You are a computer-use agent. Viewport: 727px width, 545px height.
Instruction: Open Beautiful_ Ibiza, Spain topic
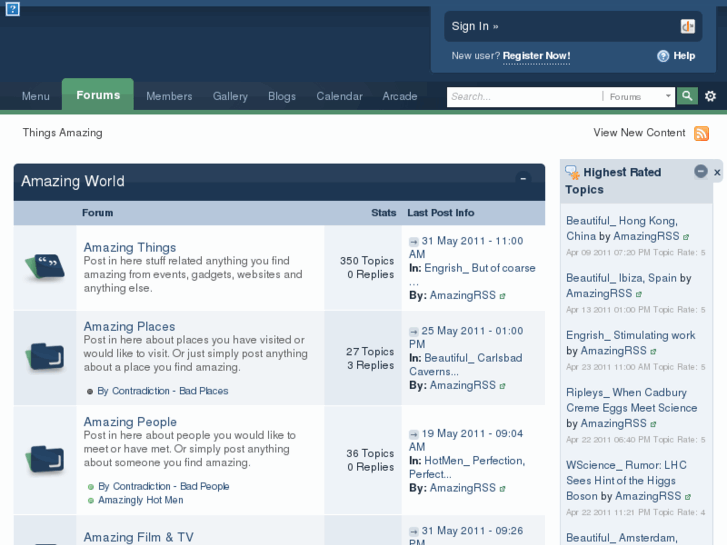point(621,278)
